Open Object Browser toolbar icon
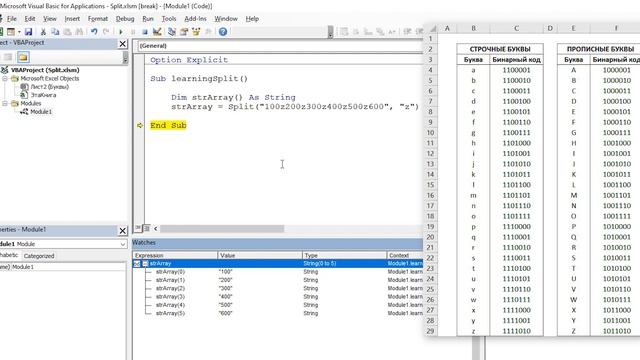 (x=196, y=32)
